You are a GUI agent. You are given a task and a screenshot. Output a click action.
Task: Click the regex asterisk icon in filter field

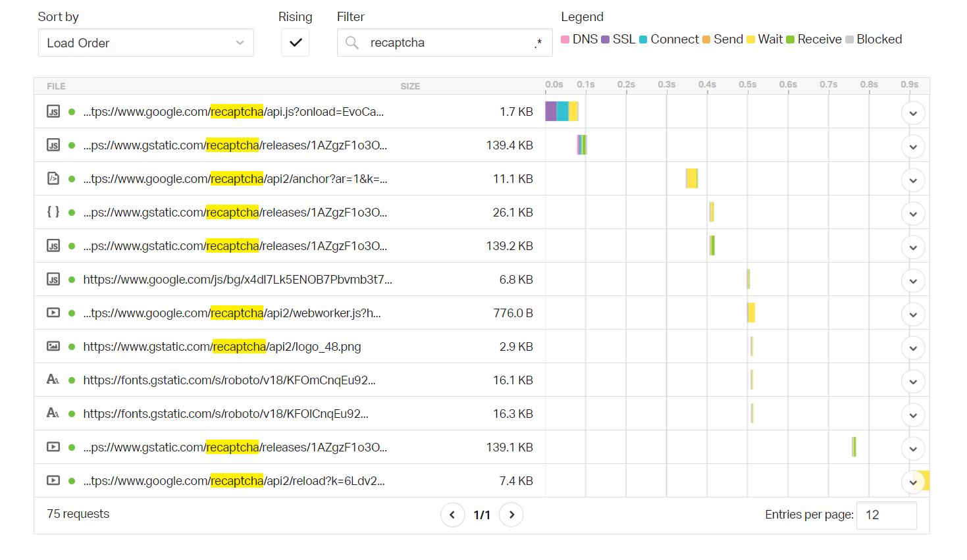click(x=538, y=43)
